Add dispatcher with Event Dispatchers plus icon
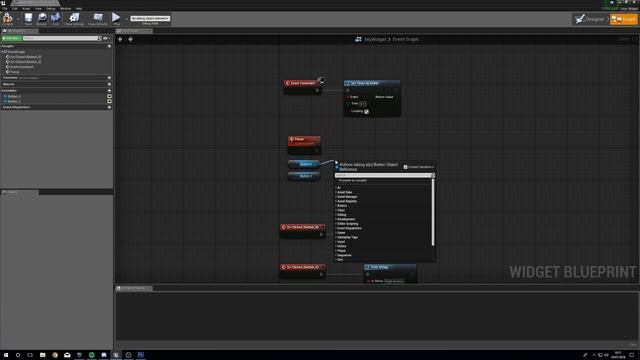 point(109,107)
